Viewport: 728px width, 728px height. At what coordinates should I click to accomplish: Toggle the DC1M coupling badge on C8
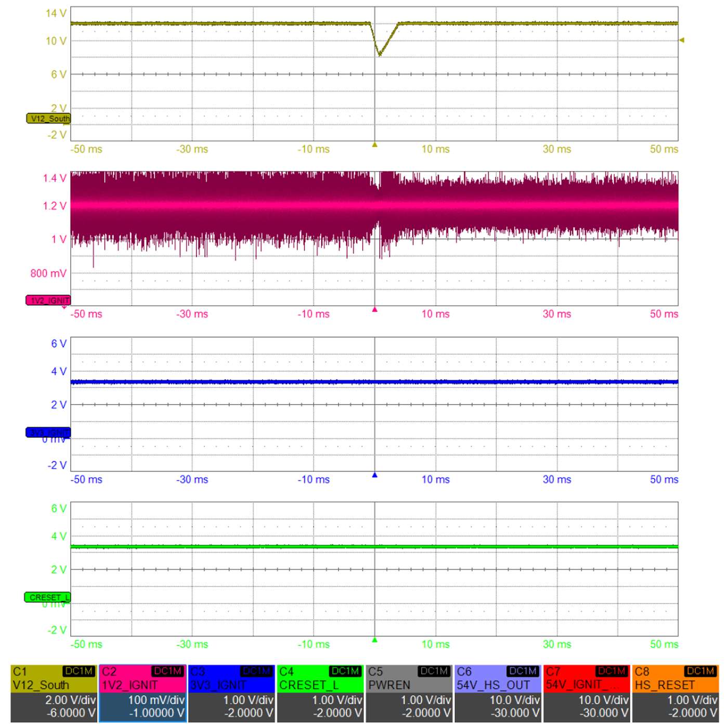point(700,671)
